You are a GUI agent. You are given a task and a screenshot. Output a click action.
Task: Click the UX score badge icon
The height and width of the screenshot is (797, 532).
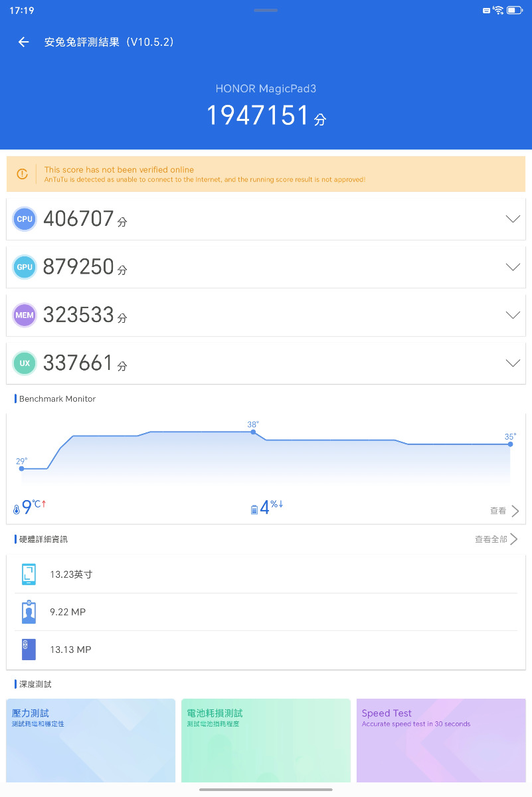point(25,363)
